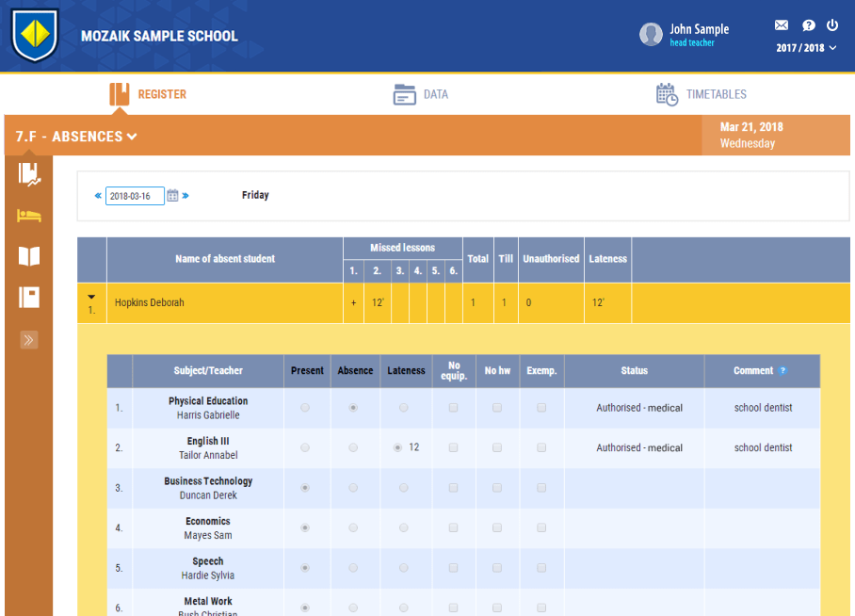Viewport: 855px width, 616px height.
Task: Open the calendar date picker icon
Action: click(x=172, y=196)
